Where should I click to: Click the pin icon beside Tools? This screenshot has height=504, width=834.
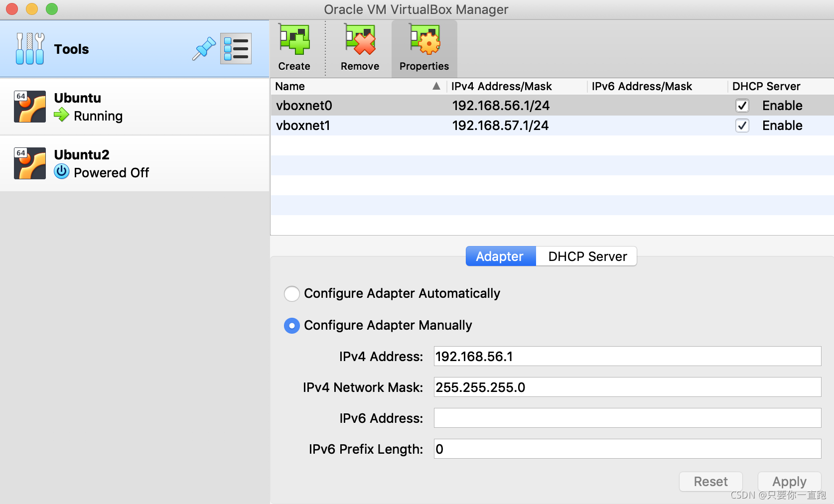tap(204, 49)
